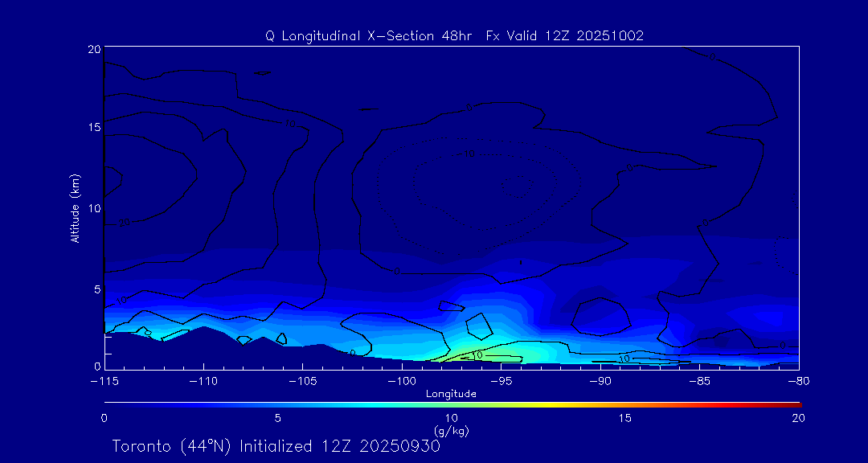Click the color scale label 20
The width and height of the screenshot is (868, 463).
point(798,418)
